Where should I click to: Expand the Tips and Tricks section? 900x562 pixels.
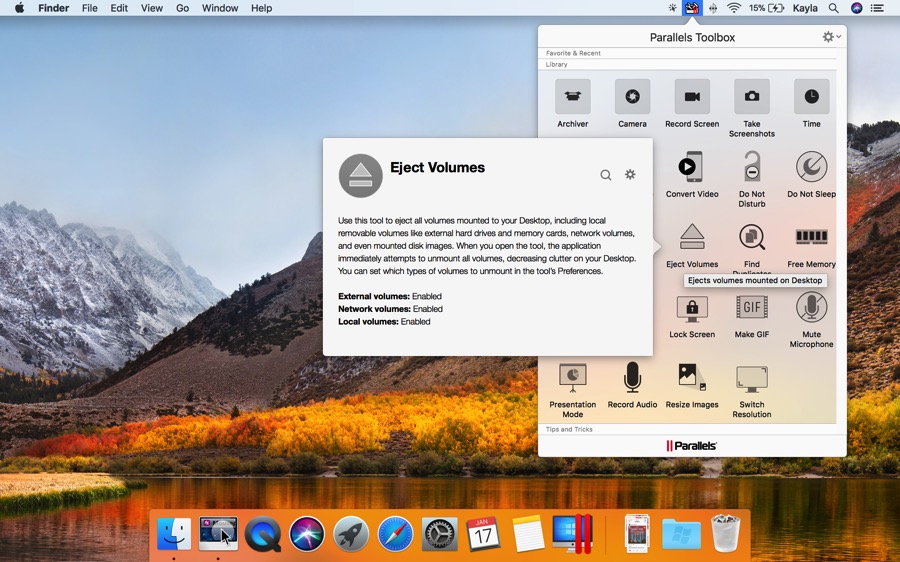click(569, 429)
